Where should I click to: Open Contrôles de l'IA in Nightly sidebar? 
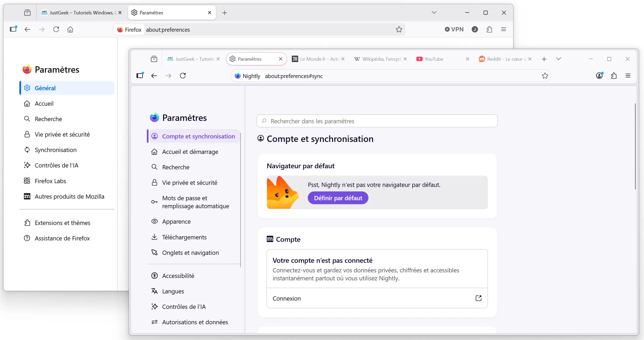[194, 307]
